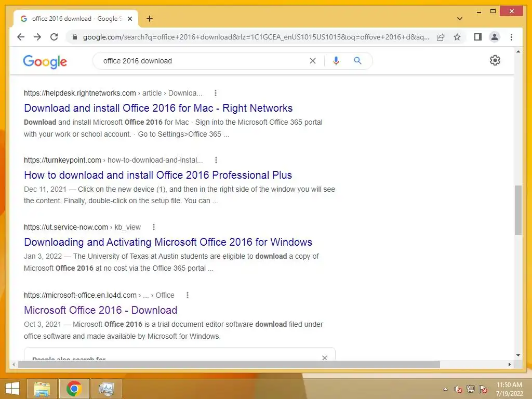Open How to download and install Office 2016 Professional Plus

158,175
